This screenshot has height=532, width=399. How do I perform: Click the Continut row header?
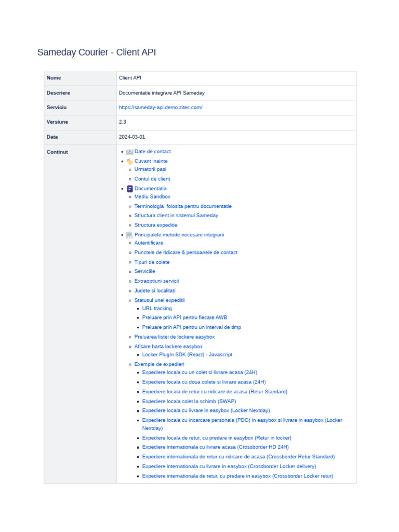(80, 314)
